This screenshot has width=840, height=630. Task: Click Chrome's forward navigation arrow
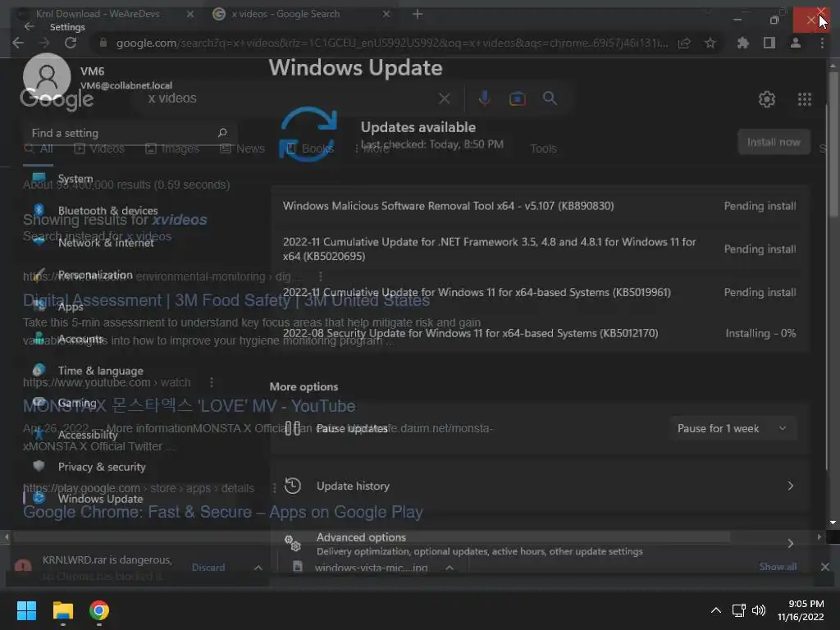[44, 43]
